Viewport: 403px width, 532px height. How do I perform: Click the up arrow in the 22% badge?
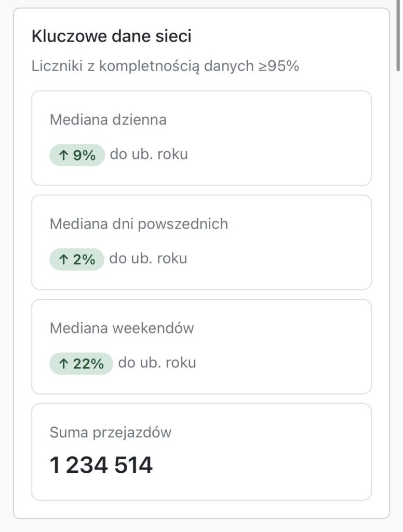coord(64,364)
